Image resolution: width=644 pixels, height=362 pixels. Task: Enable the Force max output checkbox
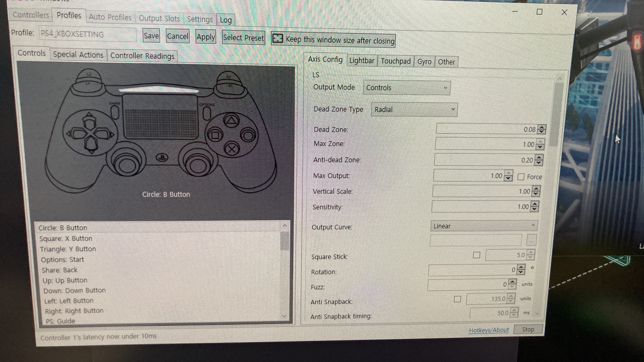(521, 177)
